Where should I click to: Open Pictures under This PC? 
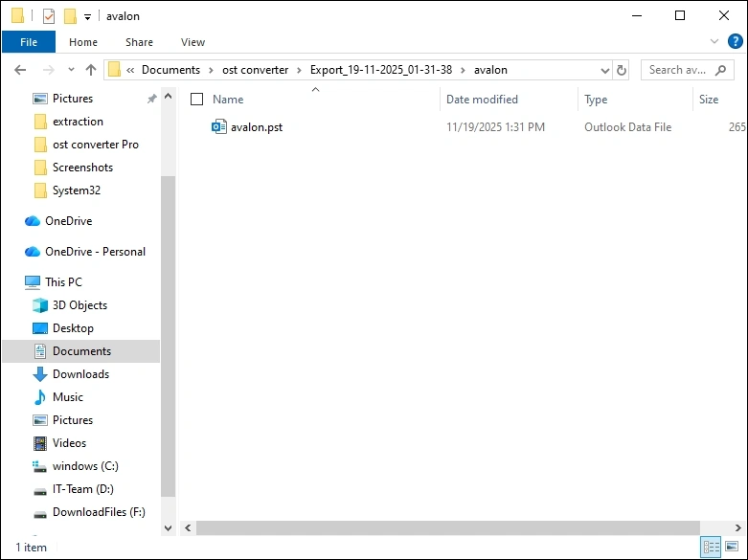(73, 420)
